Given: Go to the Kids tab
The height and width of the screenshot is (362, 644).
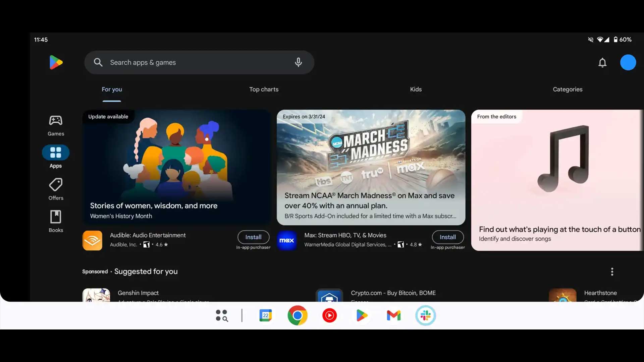Looking at the screenshot, I should (416, 89).
